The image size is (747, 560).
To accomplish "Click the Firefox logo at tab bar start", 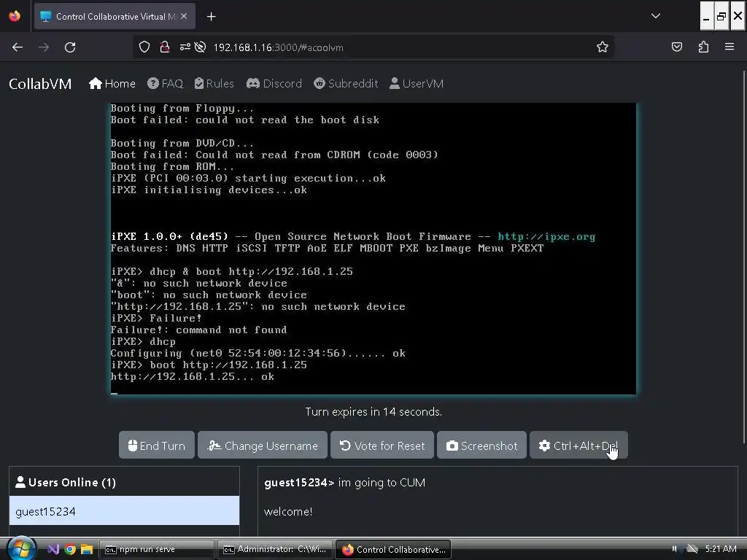I will tap(15, 16).
